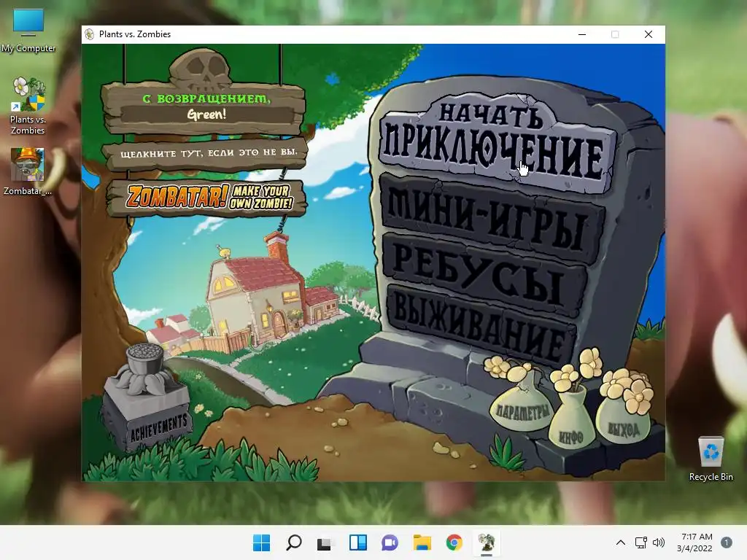Open the notification count badge
The height and width of the screenshot is (560, 747).
click(x=726, y=542)
